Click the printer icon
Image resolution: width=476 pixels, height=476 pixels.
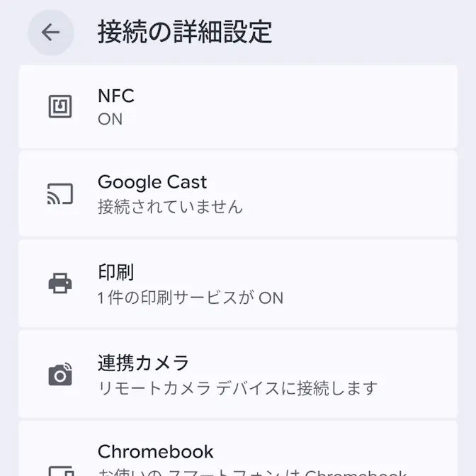(60, 284)
